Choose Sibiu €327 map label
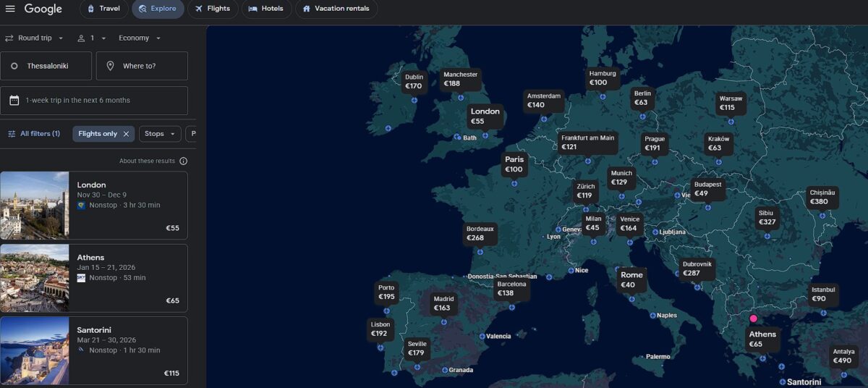This screenshot has height=388, width=868. tap(766, 218)
